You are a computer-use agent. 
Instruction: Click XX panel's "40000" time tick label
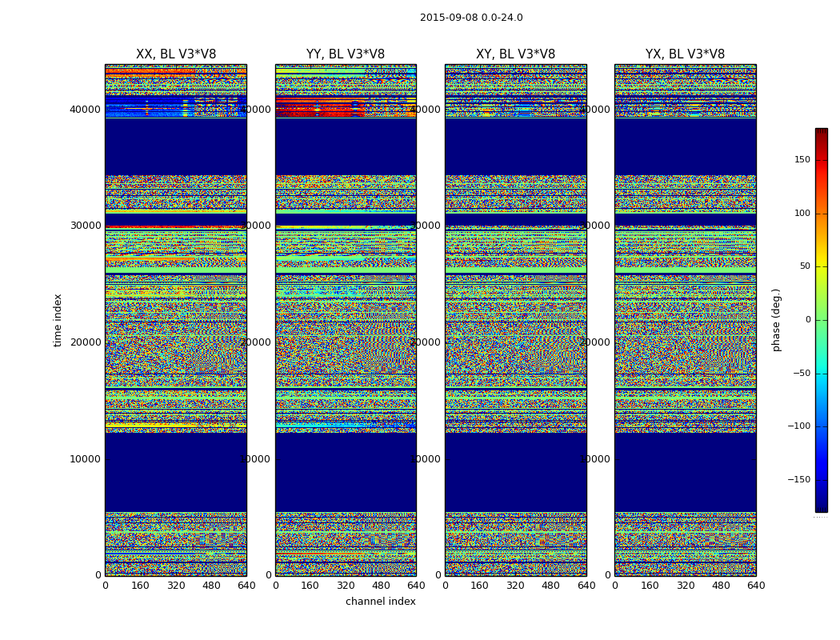click(86, 110)
